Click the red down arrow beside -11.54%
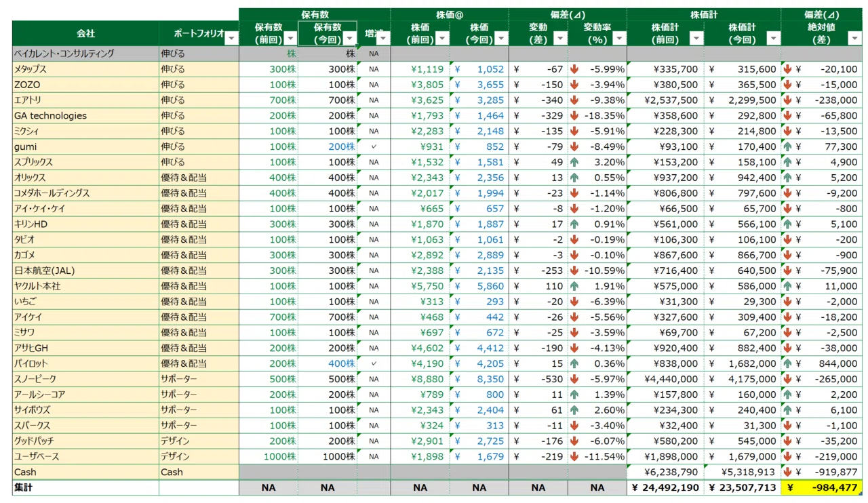This screenshot has width=868, height=503. point(574,456)
